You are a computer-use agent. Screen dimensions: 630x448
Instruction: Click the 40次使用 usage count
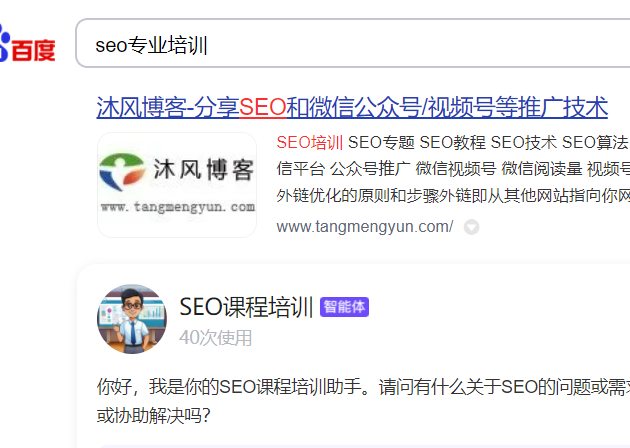(x=215, y=338)
